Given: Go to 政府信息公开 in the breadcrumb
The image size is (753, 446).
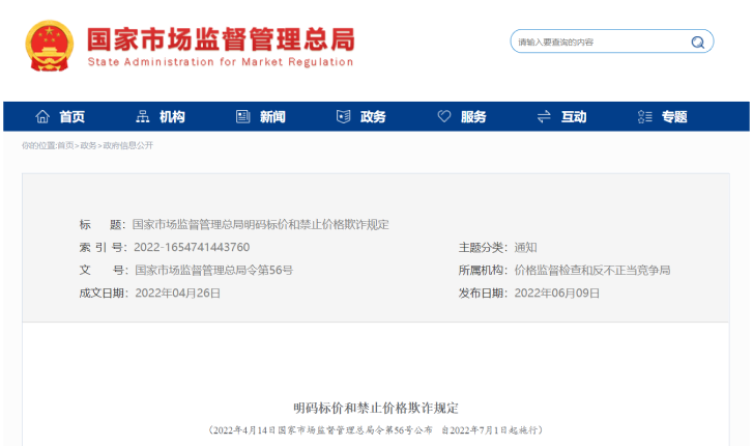Looking at the screenshot, I should tap(128, 146).
